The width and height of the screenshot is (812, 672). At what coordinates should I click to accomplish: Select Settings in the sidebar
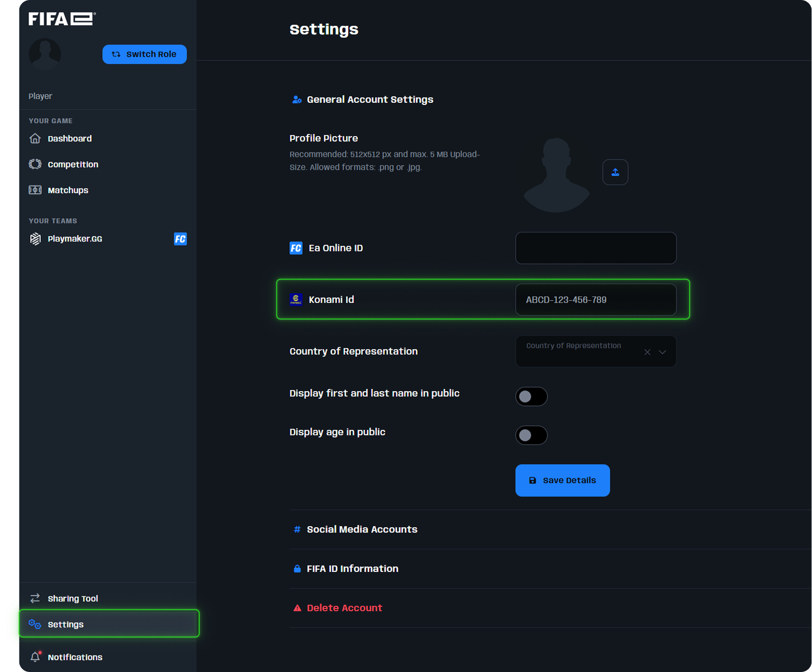[65, 624]
